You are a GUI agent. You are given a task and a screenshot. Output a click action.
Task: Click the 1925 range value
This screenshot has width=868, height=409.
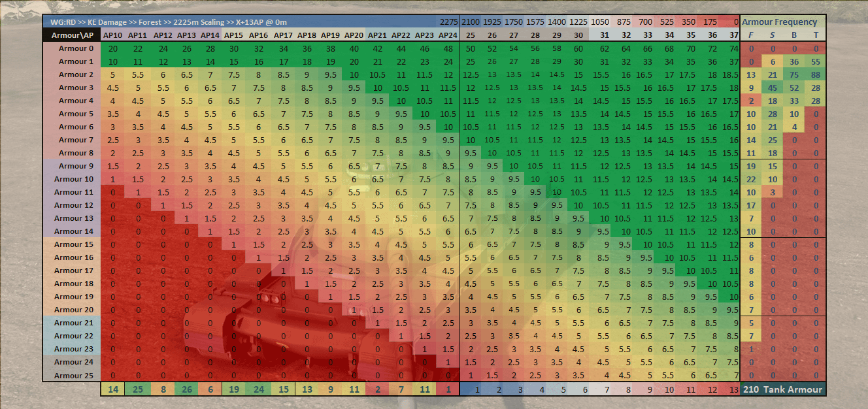[492, 22]
